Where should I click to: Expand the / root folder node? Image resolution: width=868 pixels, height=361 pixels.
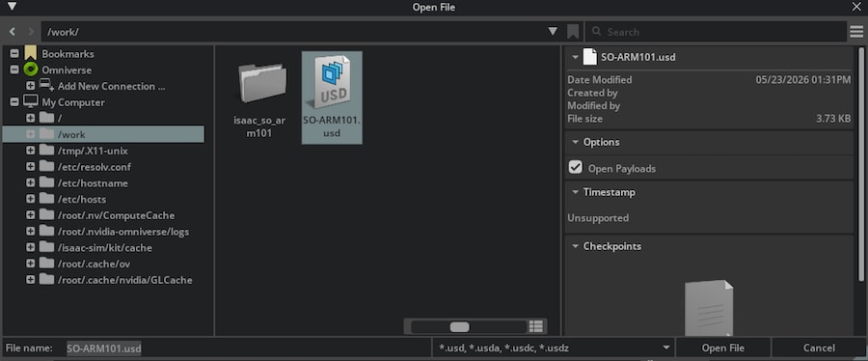click(31, 118)
